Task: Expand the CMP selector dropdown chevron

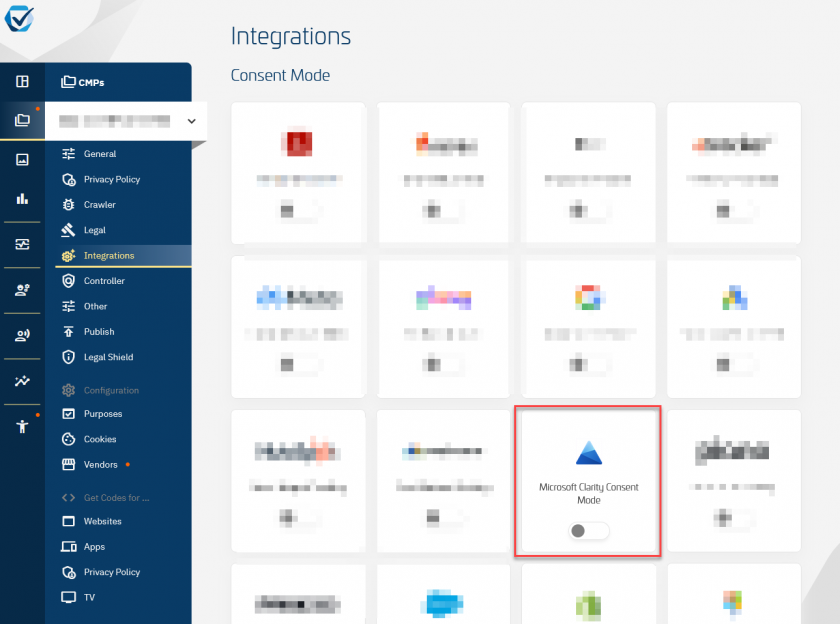Action: point(191,121)
